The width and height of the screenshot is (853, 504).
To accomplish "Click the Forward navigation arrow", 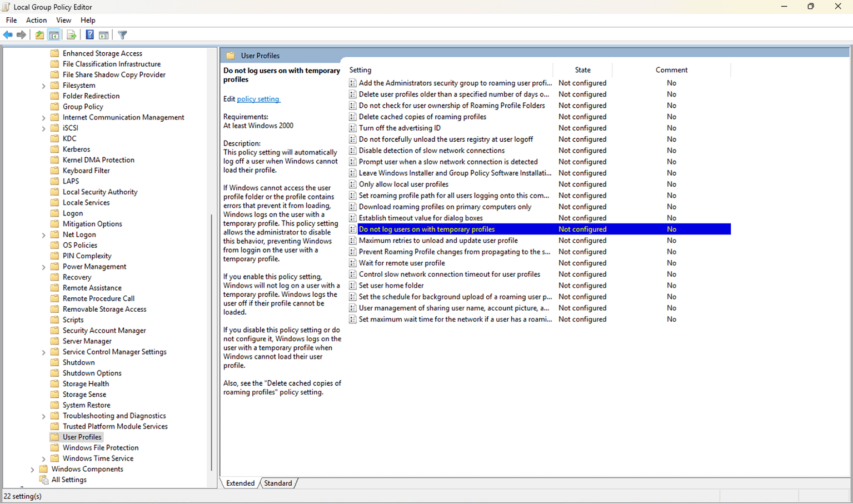I will pos(21,34).
